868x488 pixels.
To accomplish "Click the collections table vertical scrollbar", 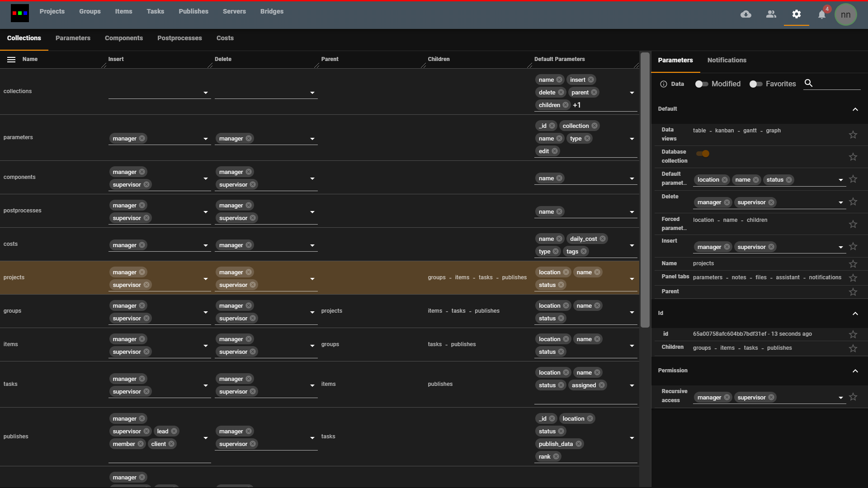I will click(645, 190).
